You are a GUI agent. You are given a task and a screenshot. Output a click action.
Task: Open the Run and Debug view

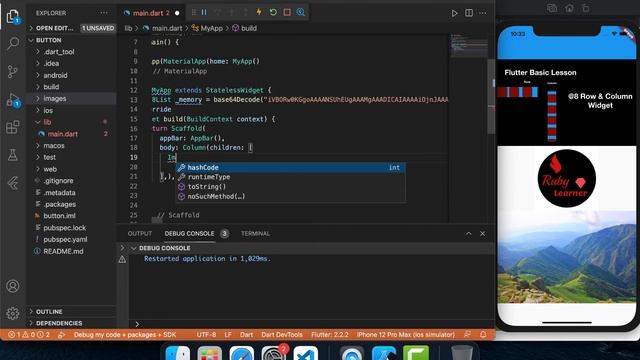click(13, 100)
